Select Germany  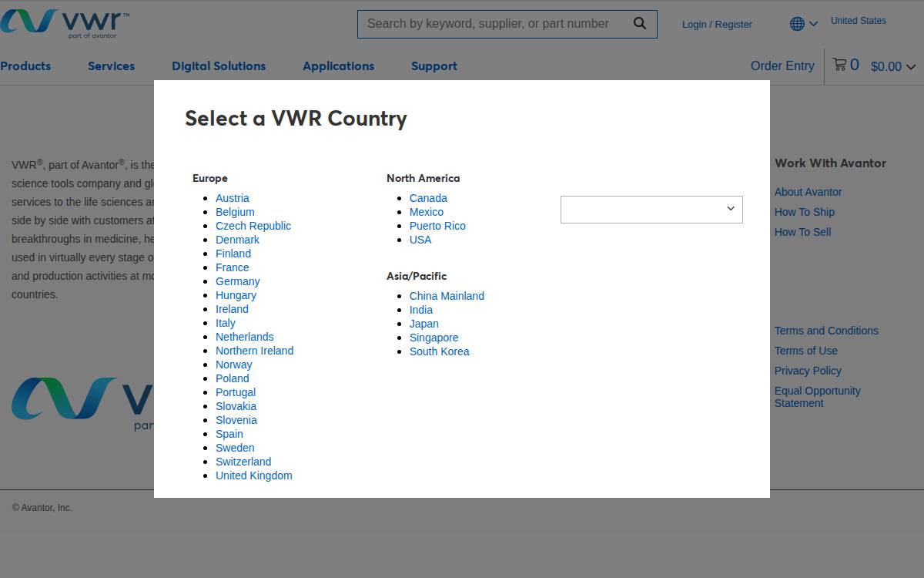[238, 281]
